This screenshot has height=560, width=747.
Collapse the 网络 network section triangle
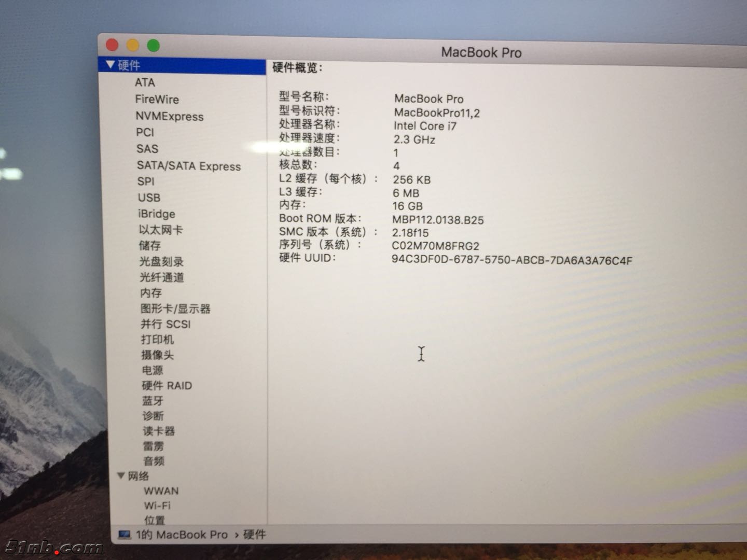121,475
